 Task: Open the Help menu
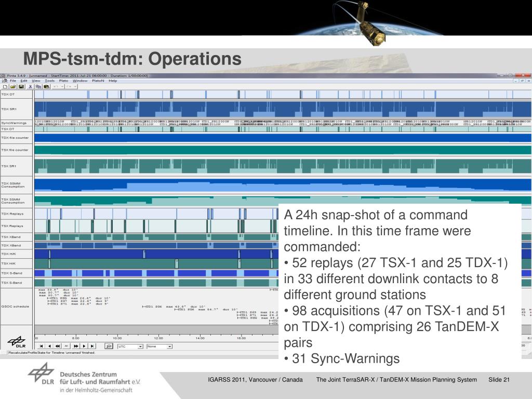click(113, 81)
